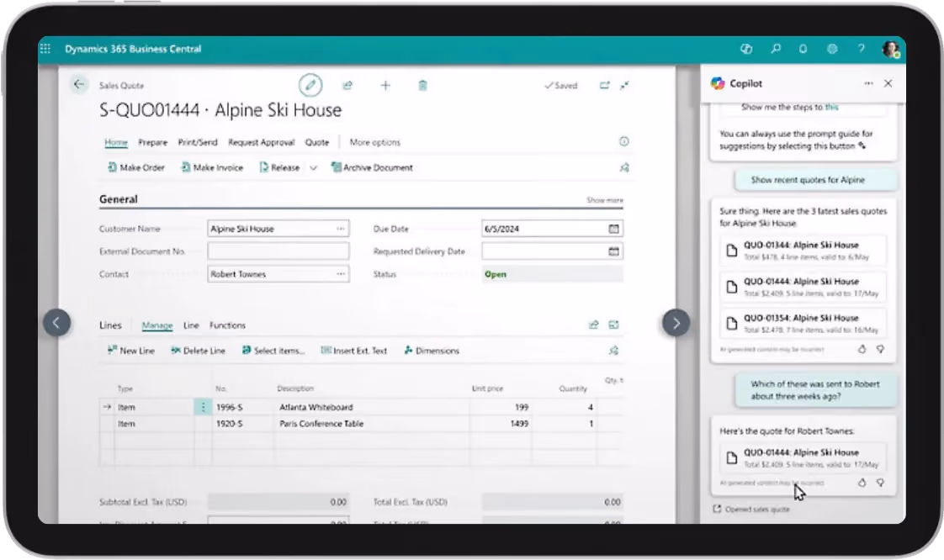Create new record with plus icon

pos(385,86)
